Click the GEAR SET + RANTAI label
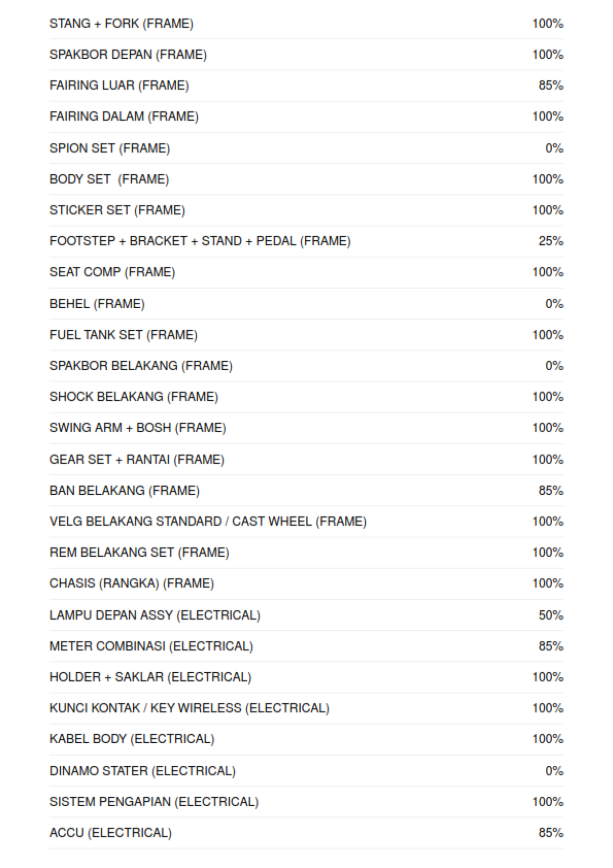This screenshot has height=868, width=613. pyautogui.click(x=136, y=460)
